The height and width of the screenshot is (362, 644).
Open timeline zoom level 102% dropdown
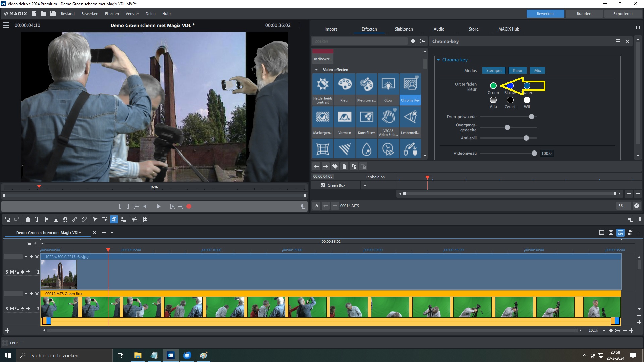604,330
